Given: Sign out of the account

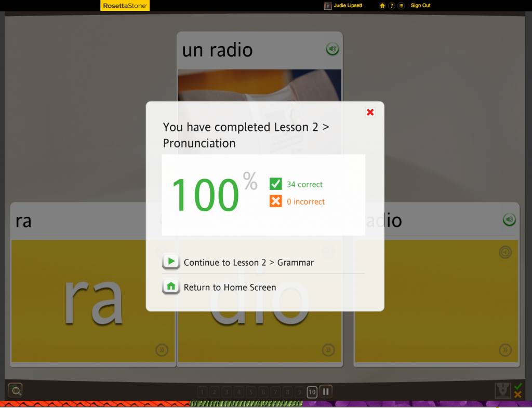Looking at the screenshot, I should pos(420,5).
